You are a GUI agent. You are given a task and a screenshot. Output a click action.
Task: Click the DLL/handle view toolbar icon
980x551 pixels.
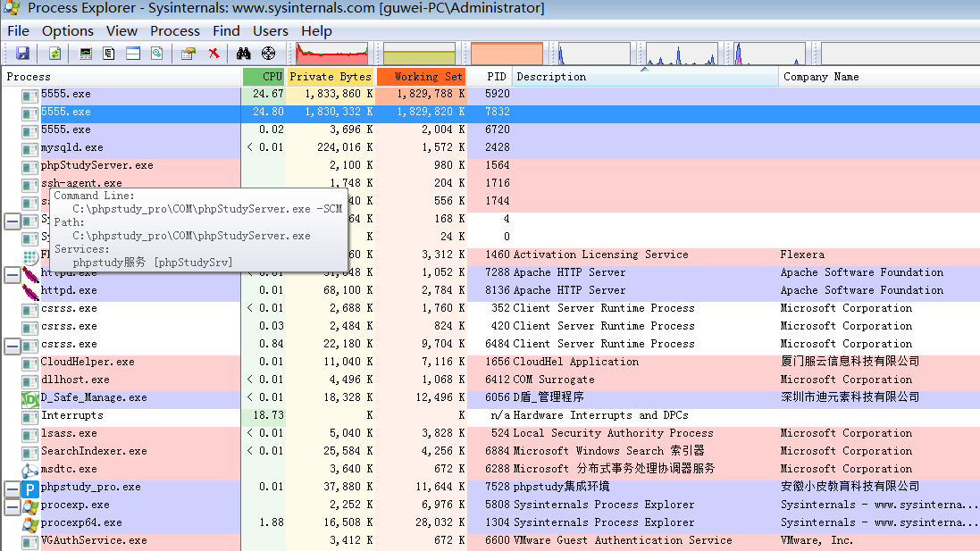157,54
